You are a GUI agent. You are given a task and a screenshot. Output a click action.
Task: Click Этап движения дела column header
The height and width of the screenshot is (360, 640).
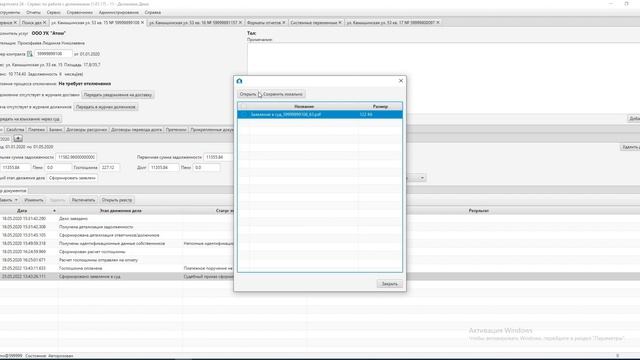pyautogui.click(x=120, y=211)
